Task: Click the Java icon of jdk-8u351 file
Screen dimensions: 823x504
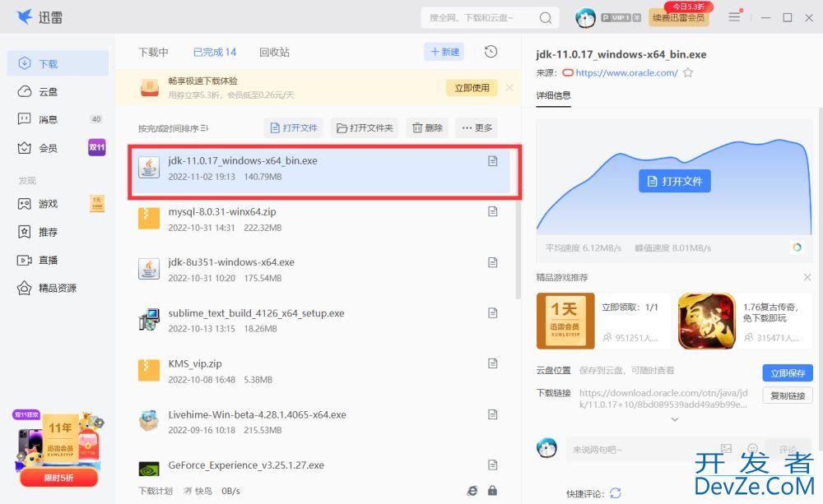Action: coord(149,269)
